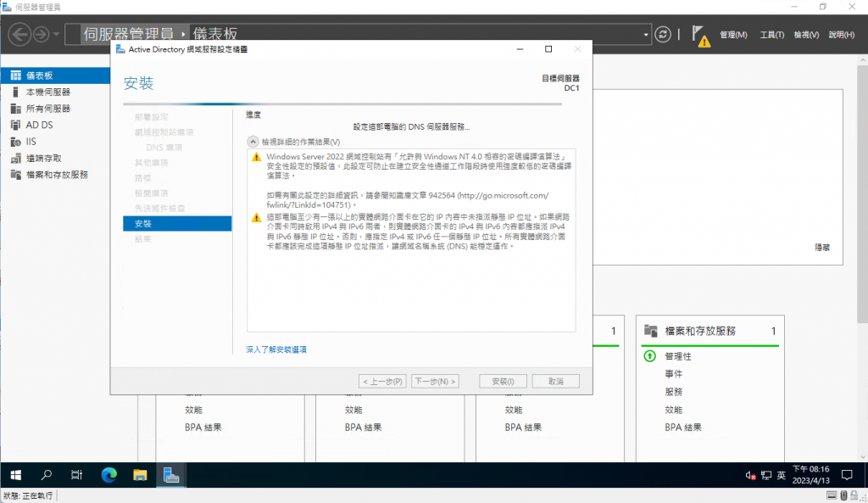The image size is (868, 503).
Task: Click the 儀表板 breadcrumb title
Action: click(214, 34)
